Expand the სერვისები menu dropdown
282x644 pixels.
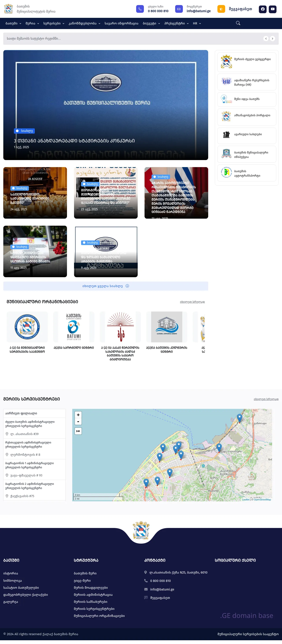pos(54,24)
